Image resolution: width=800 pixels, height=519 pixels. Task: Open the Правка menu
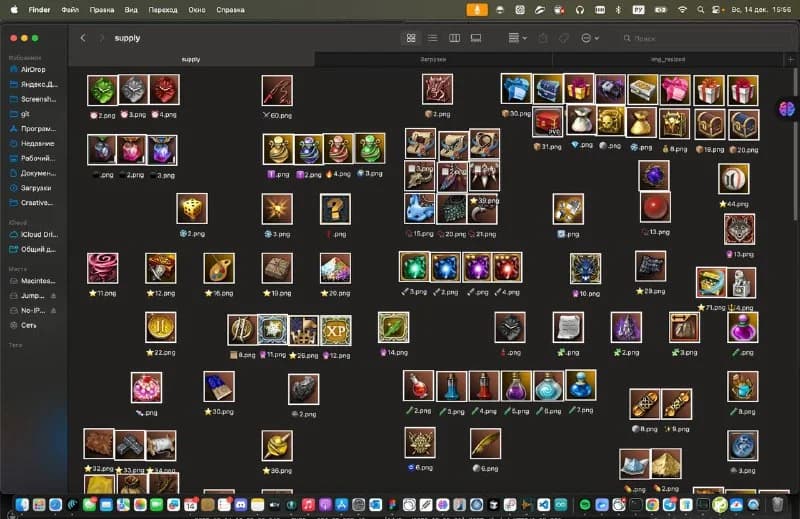coord(102,10)
